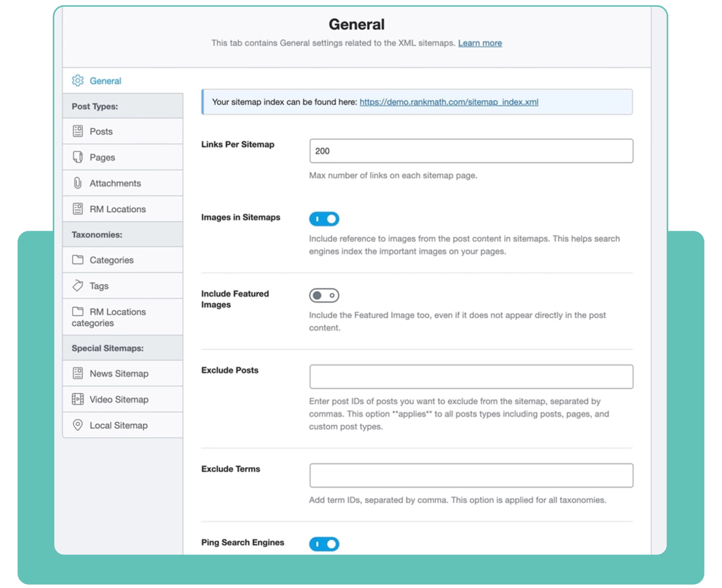This screenshot has width=722, height=588.
Task: Click the News Sitemap icon
Action: tap(78, 373)
